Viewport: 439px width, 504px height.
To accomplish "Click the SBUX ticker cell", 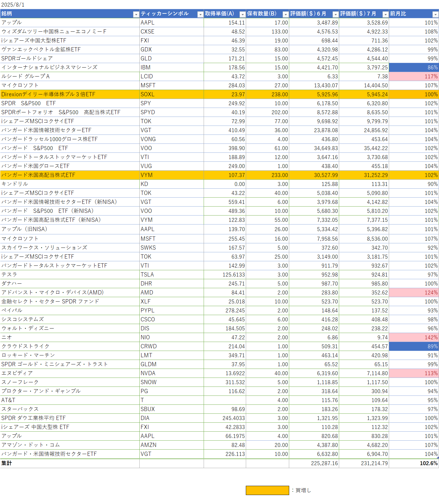I will point(172,409).
